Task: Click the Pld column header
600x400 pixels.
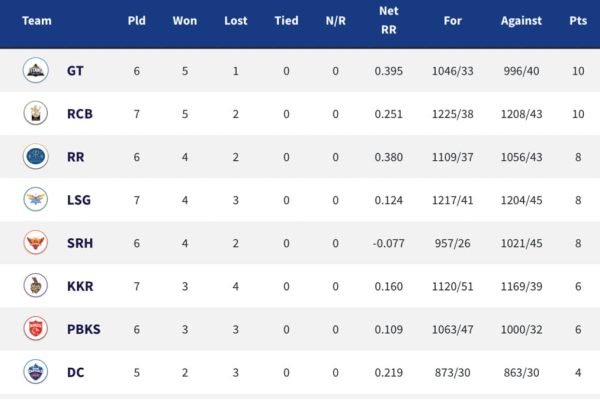Action: click(x=137, y=20)
